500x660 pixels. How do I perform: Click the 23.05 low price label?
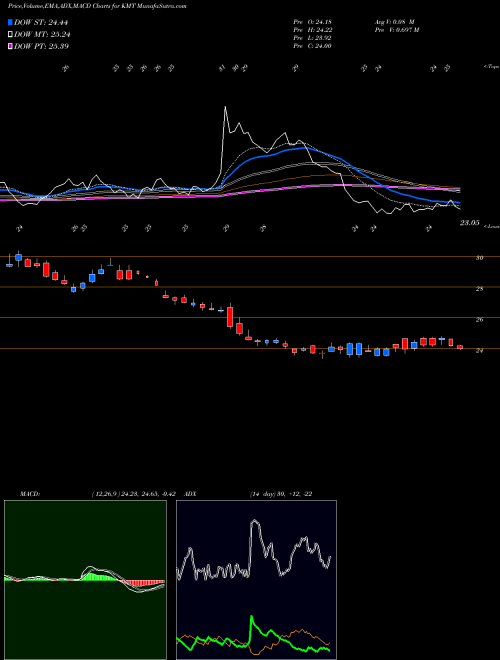pos(469,224)
